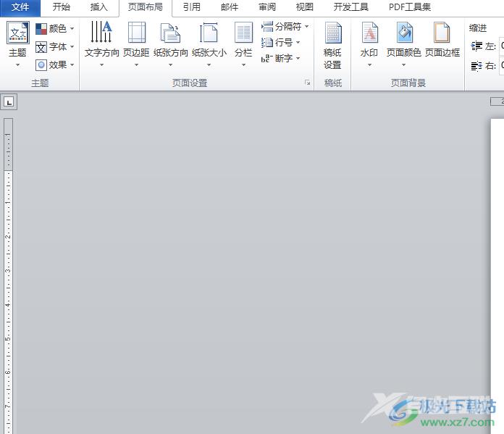Click the right indent 右 icon
The width and height of the screenshot is (504, 434).
[476, 66]
